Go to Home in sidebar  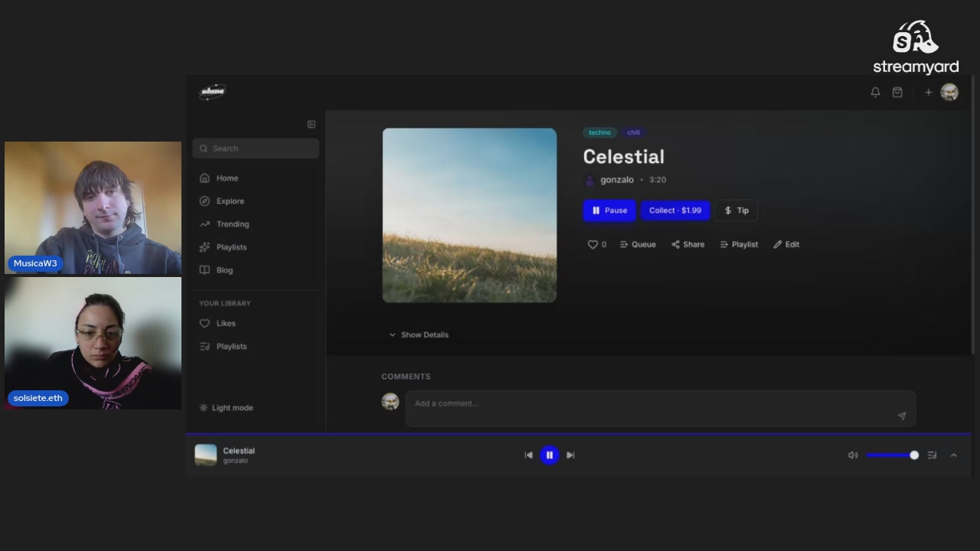pos(256,178)
